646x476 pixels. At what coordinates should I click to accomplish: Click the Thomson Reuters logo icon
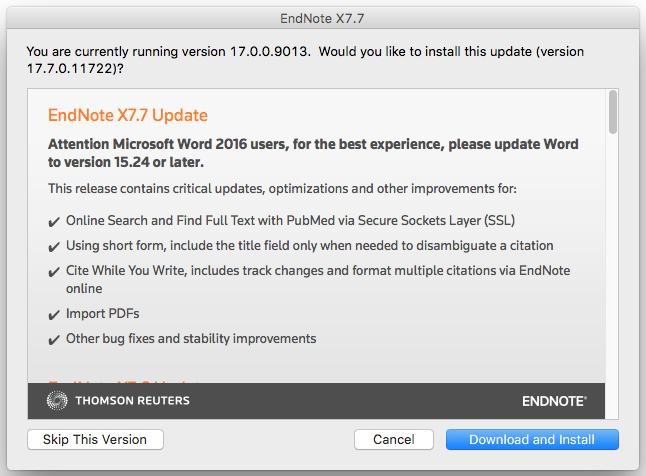[x=57, y=401]
